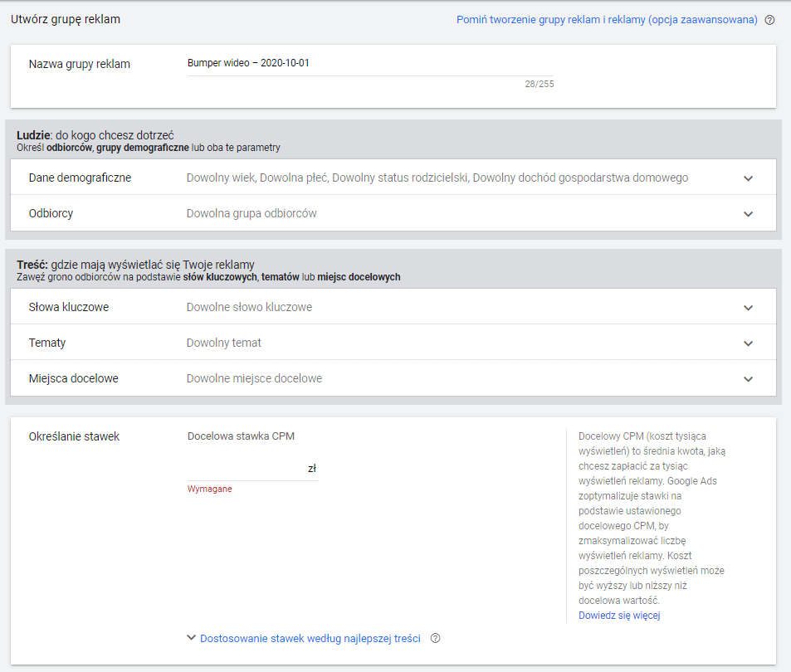Image resolution: width=791 pixels, height=672 pixels.
Task: Expand Miejsca docelowe with the chevron arrow
Action: point(748,379)
